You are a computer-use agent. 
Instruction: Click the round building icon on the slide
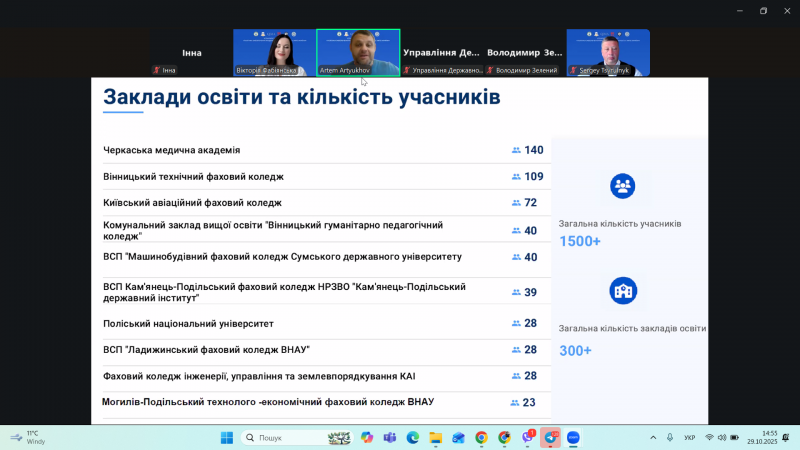pyautogui.click(x=622, y=291)
